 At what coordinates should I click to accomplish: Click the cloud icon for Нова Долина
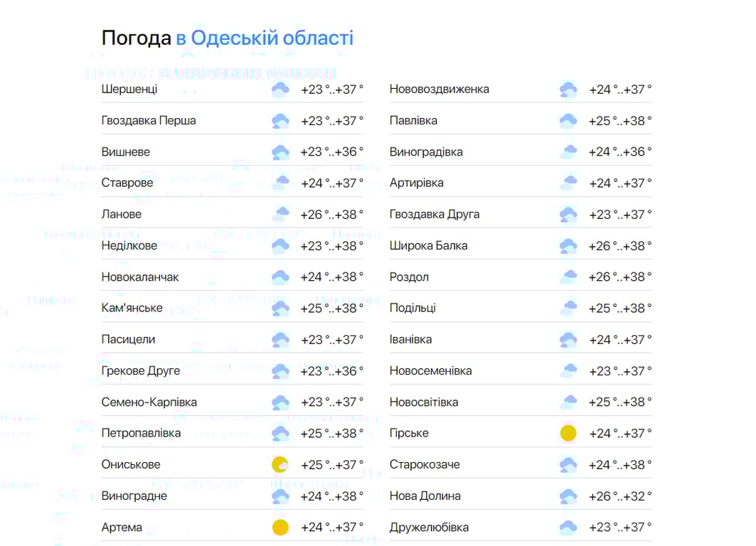click(568, 496)
